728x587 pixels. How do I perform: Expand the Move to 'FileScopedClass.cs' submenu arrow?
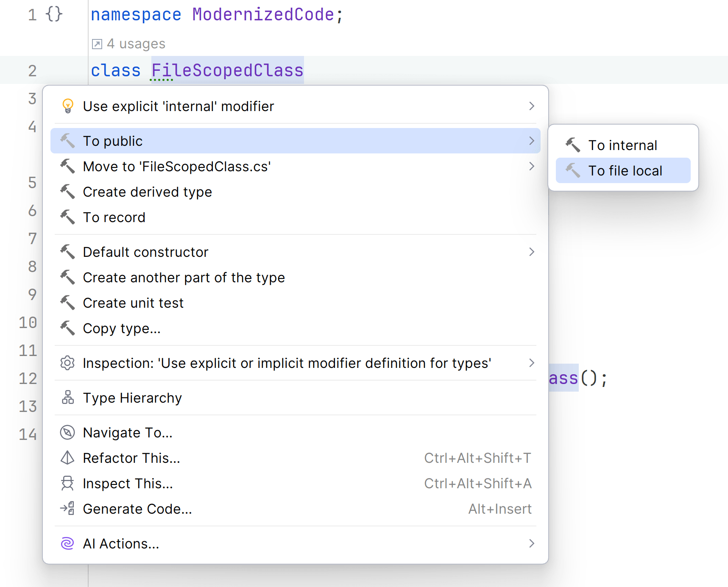point(531,167)
